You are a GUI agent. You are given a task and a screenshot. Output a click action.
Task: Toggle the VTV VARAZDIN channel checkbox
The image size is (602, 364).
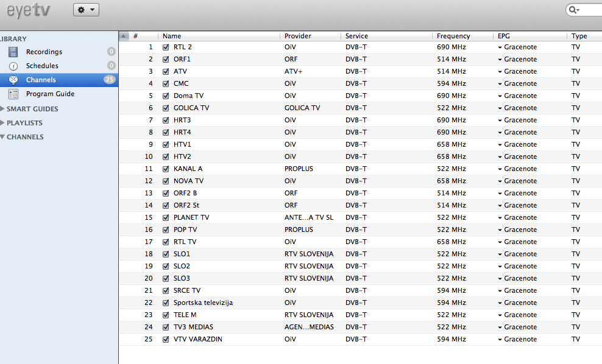pos(166,339)
